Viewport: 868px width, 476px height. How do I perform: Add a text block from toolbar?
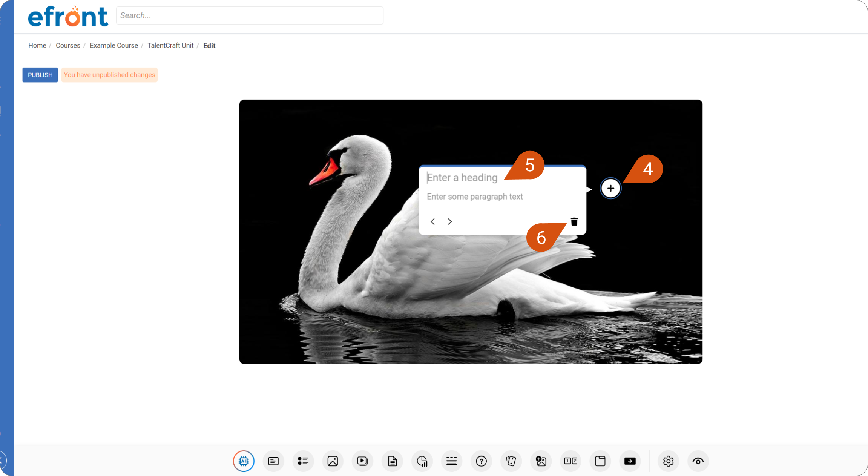273,461
